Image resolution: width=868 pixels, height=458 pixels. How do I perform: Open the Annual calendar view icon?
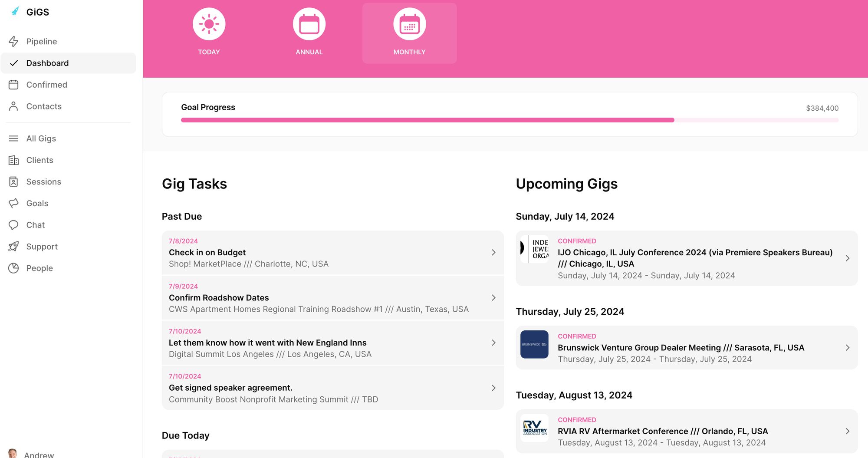coord(309,24)
